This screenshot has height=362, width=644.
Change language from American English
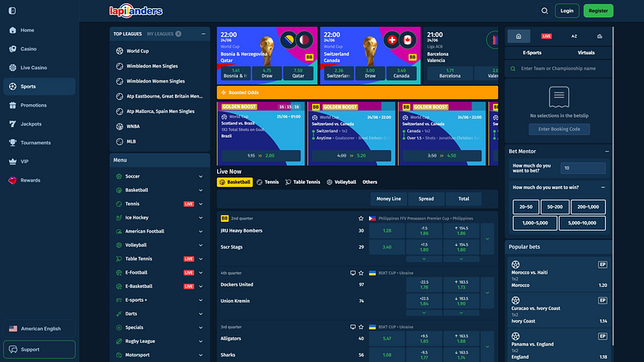click(40, 329)
